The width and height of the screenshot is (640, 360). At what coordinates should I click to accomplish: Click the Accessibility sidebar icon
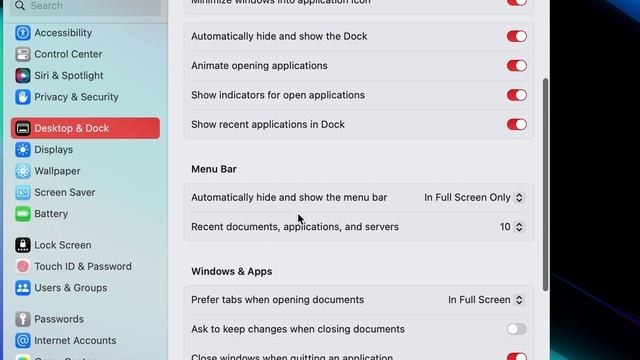click(x=23, y=33)
